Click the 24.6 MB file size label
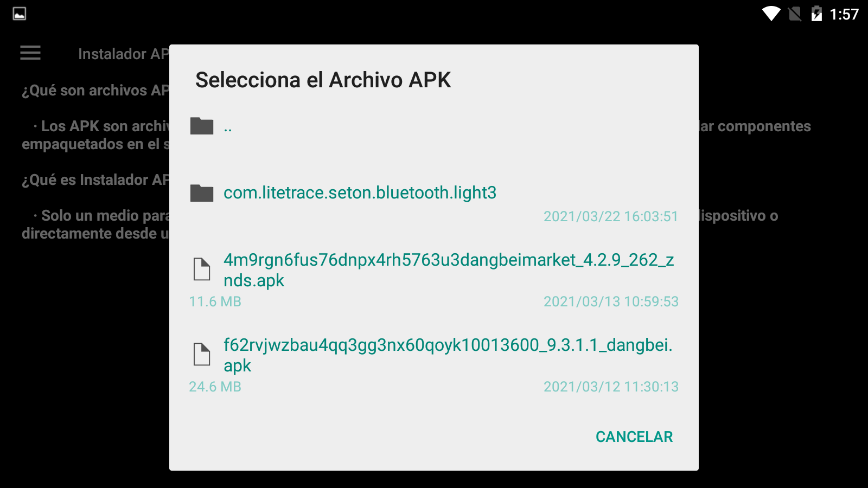 (215, 387)
